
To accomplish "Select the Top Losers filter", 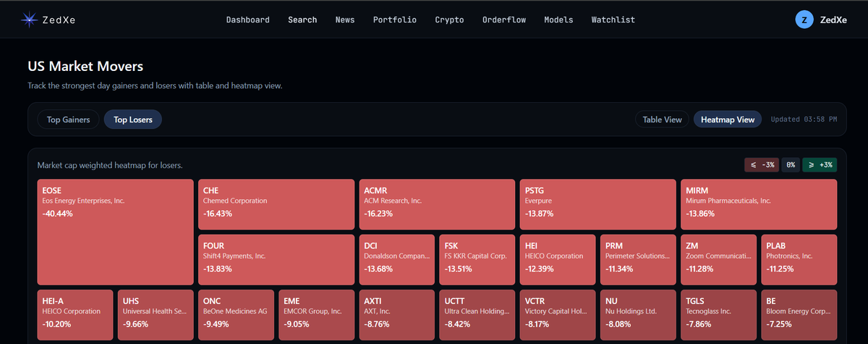I will [x=133, y=119].
